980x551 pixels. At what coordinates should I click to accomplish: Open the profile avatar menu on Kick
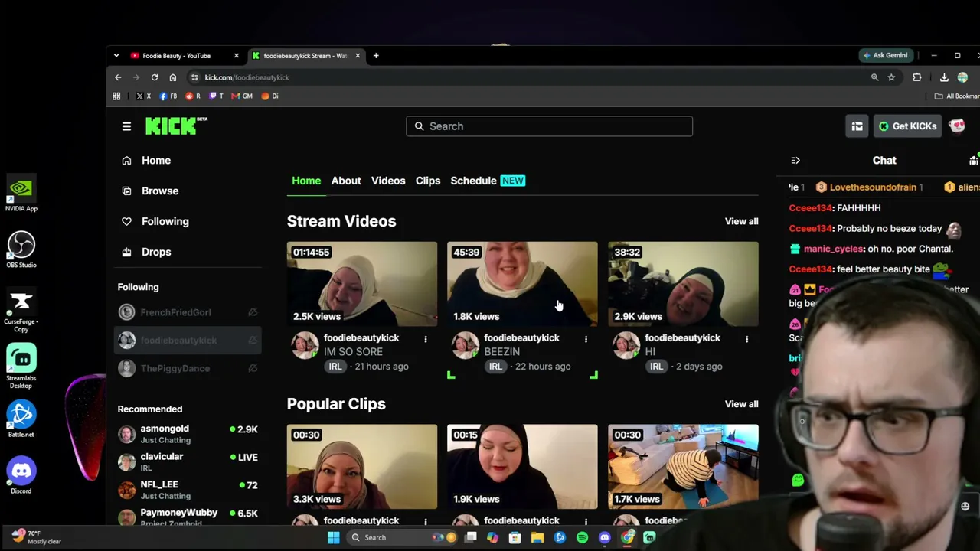[957, 126]
